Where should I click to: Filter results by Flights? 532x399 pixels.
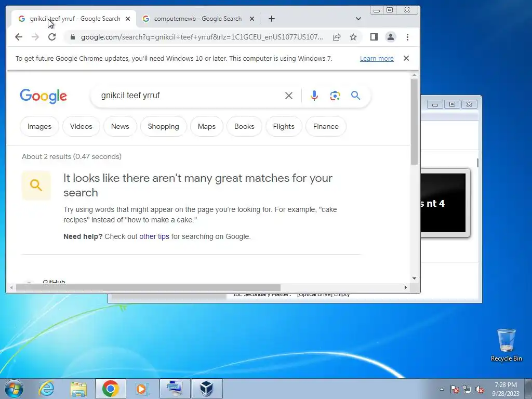(x=284, y=126)
